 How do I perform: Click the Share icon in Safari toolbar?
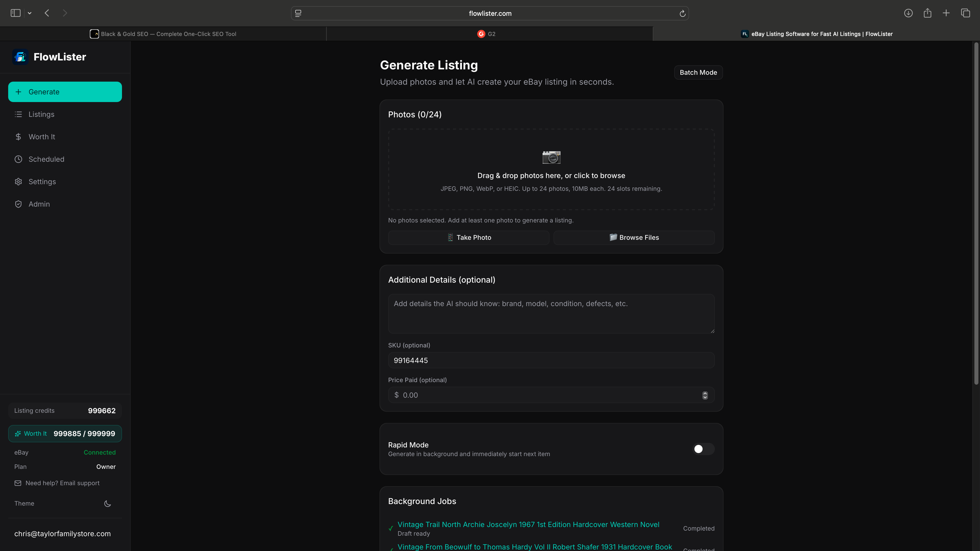(927, 13)
